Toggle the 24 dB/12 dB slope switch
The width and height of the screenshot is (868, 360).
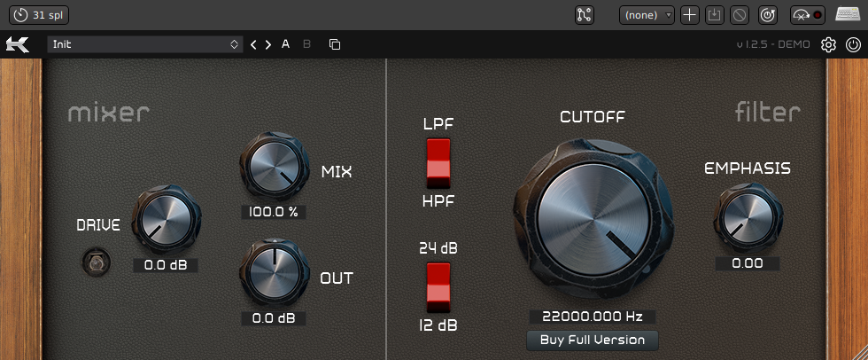438,286
